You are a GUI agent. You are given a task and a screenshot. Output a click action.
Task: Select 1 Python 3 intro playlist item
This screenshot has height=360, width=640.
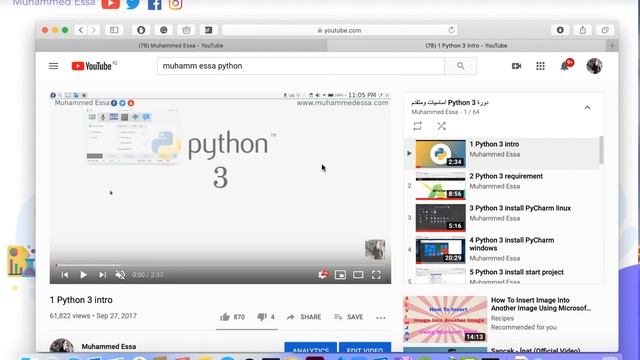click(x=502, y=153)
